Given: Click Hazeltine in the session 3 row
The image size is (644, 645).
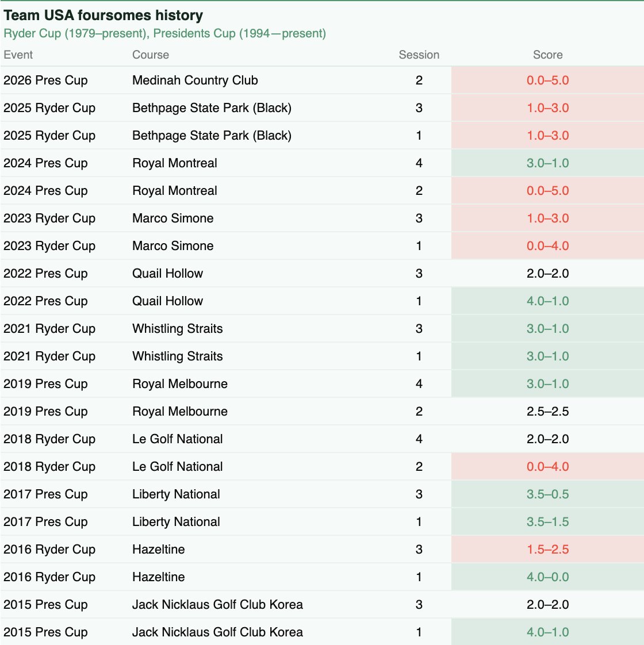Looking at the screenshot, I should click(159, 549).
